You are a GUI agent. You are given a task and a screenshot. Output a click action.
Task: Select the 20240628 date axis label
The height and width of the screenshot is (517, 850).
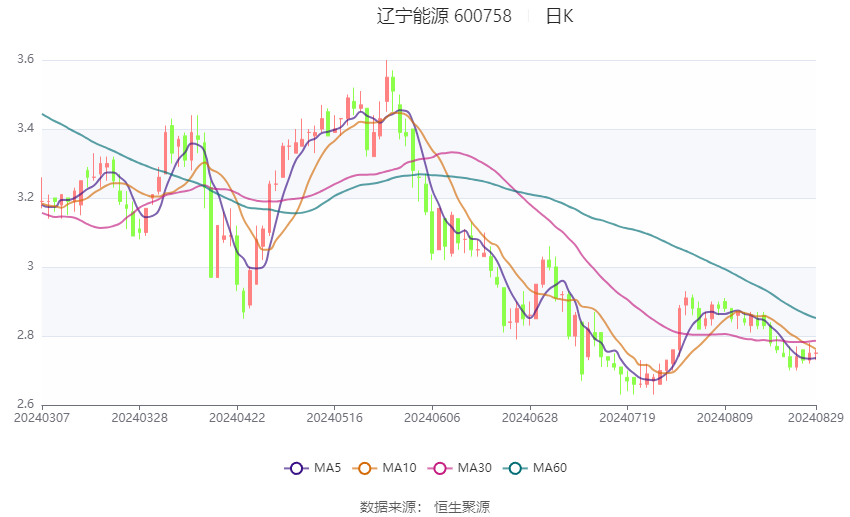point(530,418)
